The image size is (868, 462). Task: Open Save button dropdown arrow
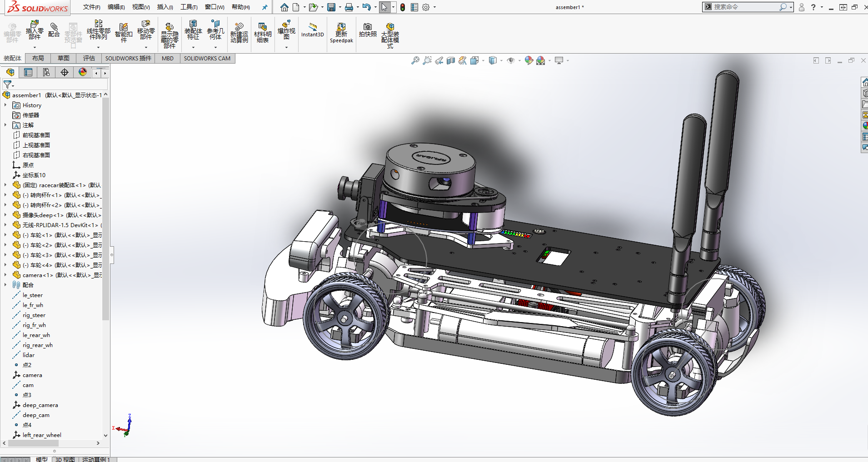(x=339, y=7)
